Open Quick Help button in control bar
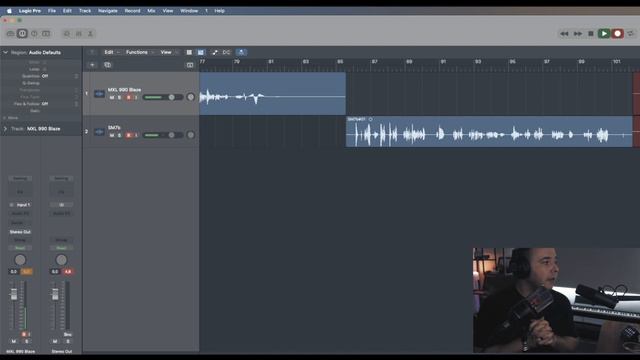This screenshot has width=640, height=360. click(x=34, y=33)
